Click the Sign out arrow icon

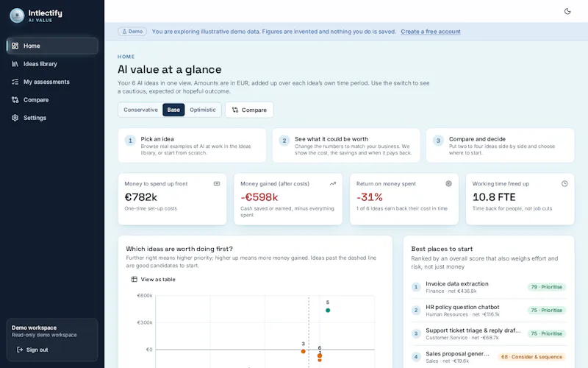click(20, 350)
